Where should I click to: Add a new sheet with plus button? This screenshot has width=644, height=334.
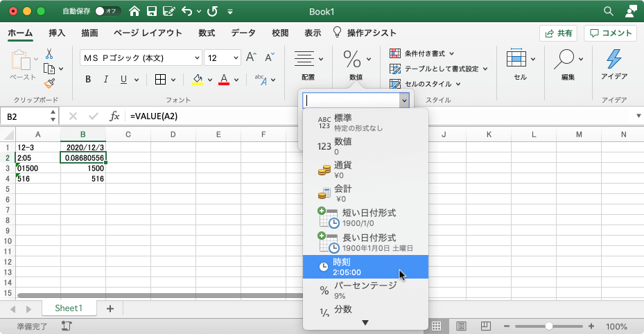coord(110,308)
